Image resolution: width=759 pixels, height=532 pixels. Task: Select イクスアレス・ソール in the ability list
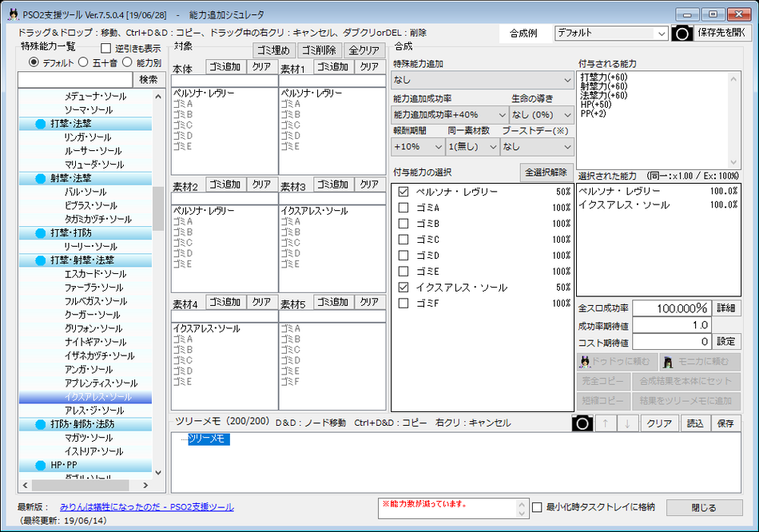85,398
